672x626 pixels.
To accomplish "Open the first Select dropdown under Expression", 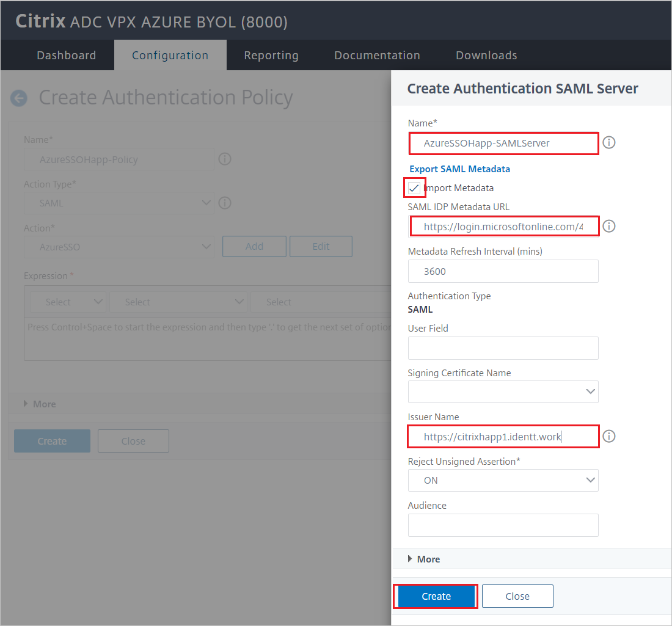I will (x=67, y=302).
